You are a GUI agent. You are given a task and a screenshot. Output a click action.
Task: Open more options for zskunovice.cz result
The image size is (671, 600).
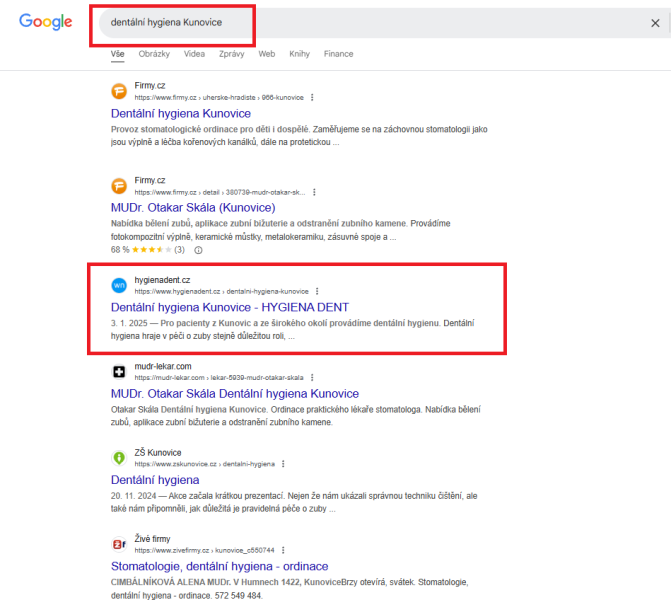pyautogui.click(x=283, y=464)
